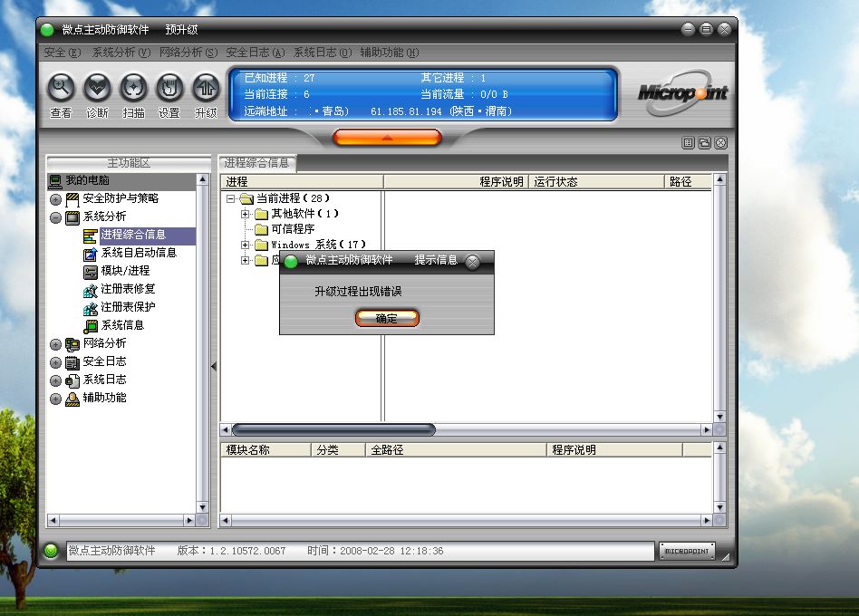Viewport: 859px width, 616px height.
Task: Start the 扫描 scan tool
Action: [x=134, y=88]
